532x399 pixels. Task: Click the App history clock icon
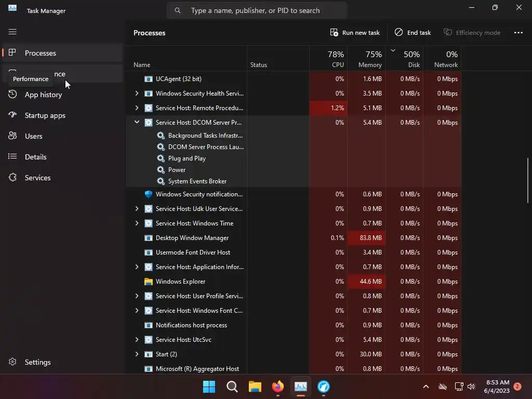[x=12, y=94]
